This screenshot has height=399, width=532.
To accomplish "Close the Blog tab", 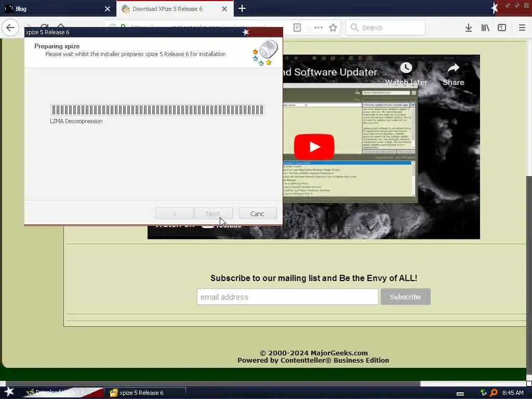I will (107, 9).
